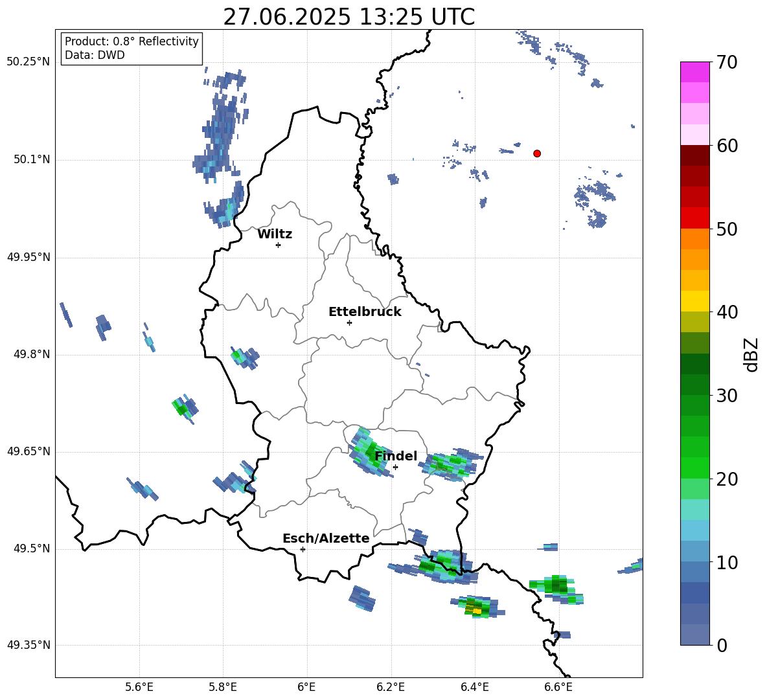Viewport: 767px width, 700px height.
Task: Click the yellow colorbar swatch just above 40
Action: click(694, 301)
